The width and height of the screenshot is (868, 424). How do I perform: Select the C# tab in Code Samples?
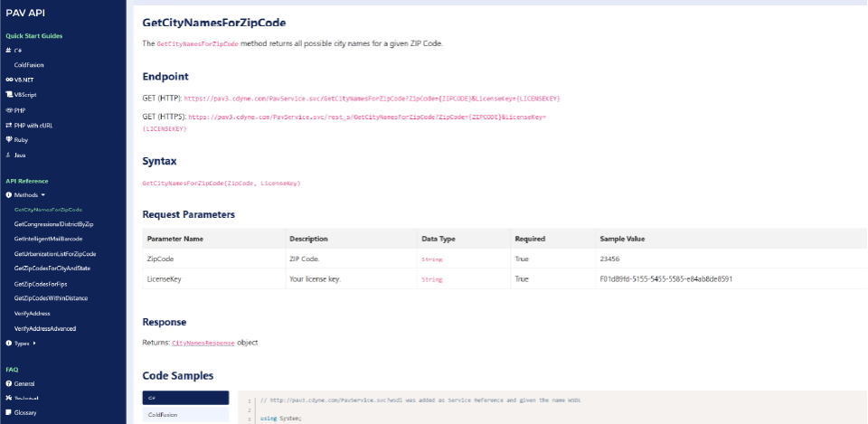coord(185,398)
